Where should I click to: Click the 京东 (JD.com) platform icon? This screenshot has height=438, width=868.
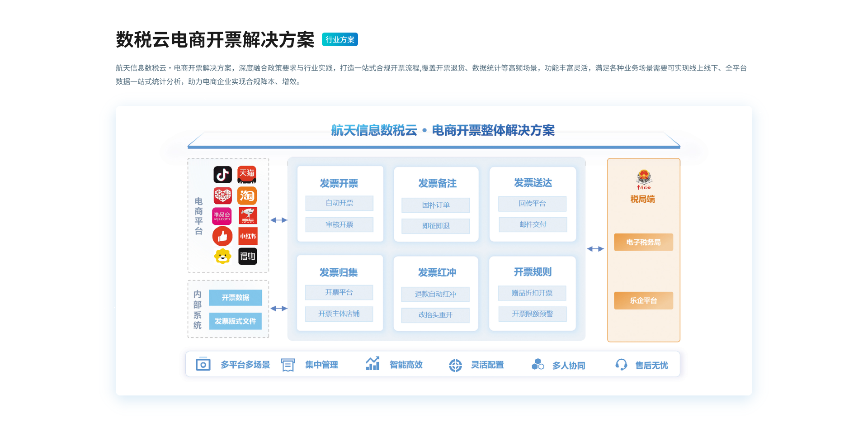[248, 216]
